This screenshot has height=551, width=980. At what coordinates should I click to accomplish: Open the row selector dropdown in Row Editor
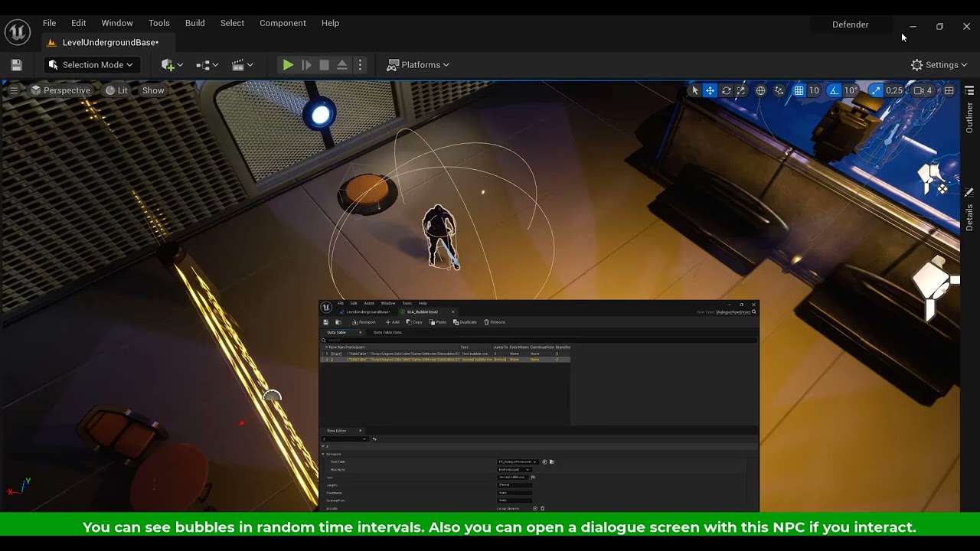click(x=345, y=439)
